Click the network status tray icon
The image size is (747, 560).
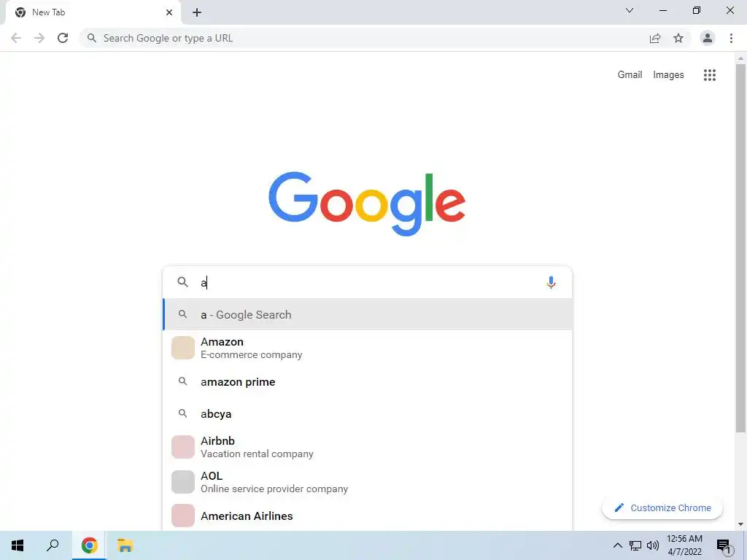click(635, 545)
